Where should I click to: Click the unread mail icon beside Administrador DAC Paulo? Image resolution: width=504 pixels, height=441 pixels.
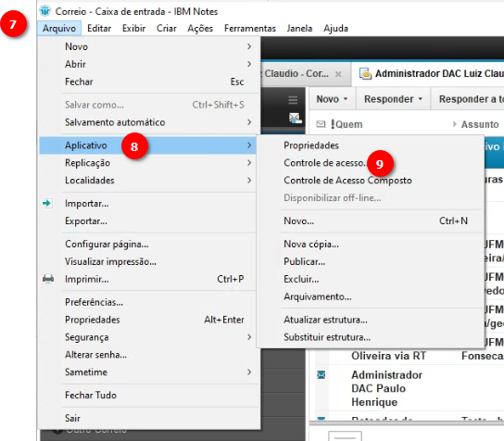(321, 375)
